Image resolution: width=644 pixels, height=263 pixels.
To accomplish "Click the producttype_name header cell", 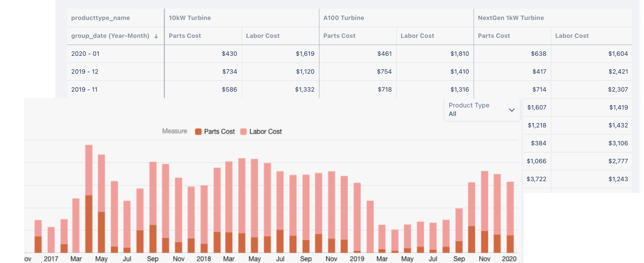I will (x=101, y=18).
